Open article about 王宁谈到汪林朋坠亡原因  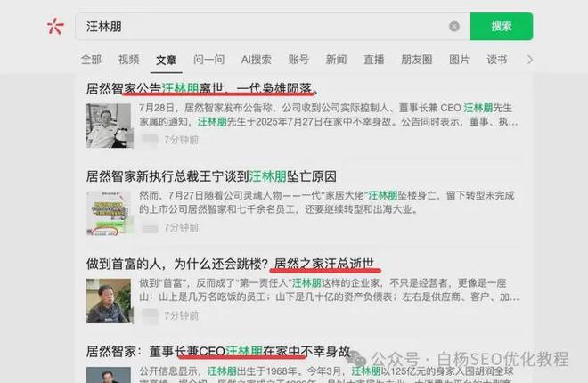tap(210, 176)
